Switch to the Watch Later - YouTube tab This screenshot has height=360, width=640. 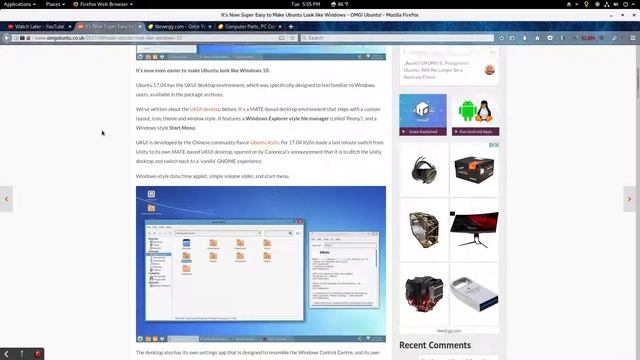(39, 27)
